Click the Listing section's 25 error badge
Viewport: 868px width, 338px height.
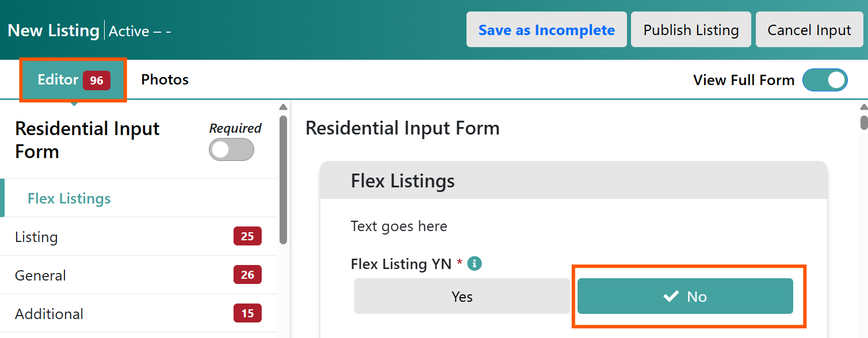coord(247,236)
